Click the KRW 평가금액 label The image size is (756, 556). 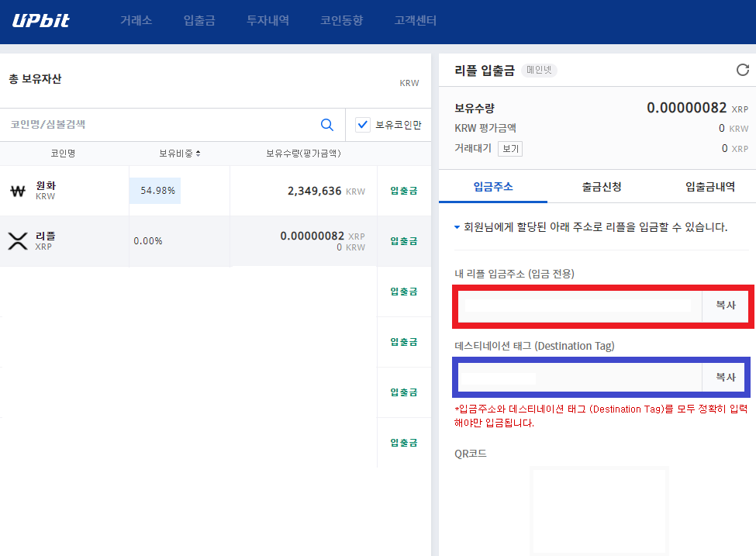485,128
